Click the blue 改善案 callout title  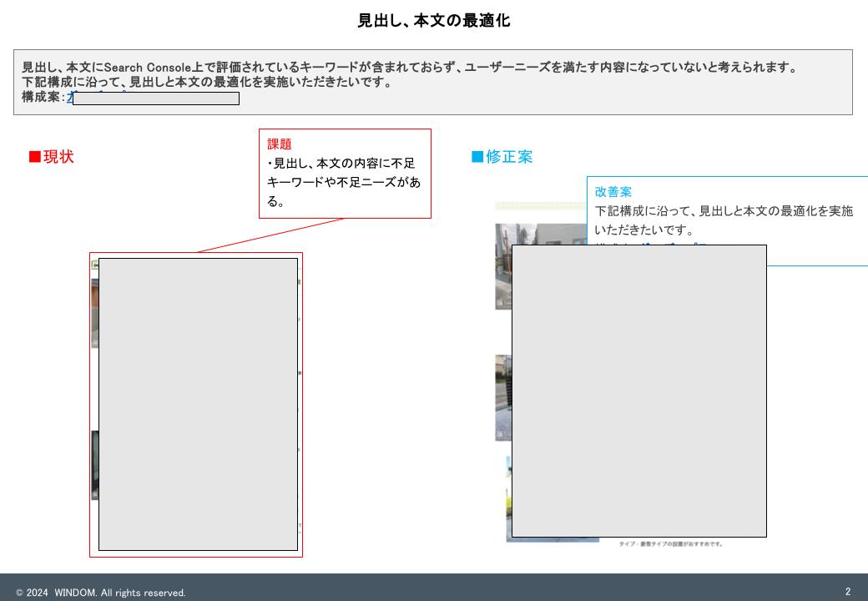coord(613,192)
